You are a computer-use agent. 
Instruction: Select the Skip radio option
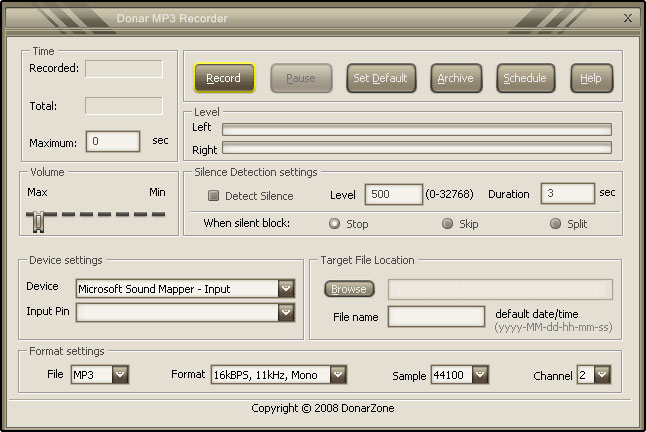point(447,224)
